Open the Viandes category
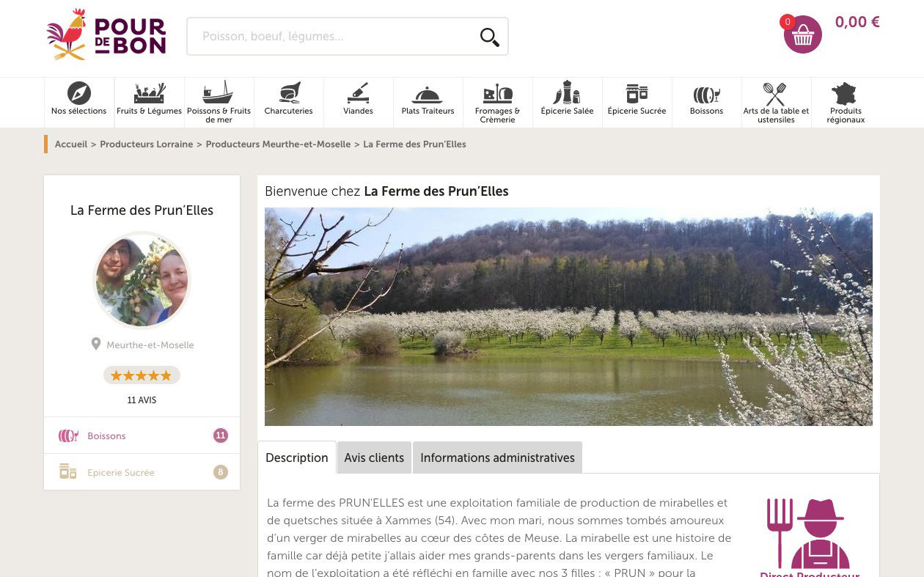This screenshot has height=577, width=924. 358,103
